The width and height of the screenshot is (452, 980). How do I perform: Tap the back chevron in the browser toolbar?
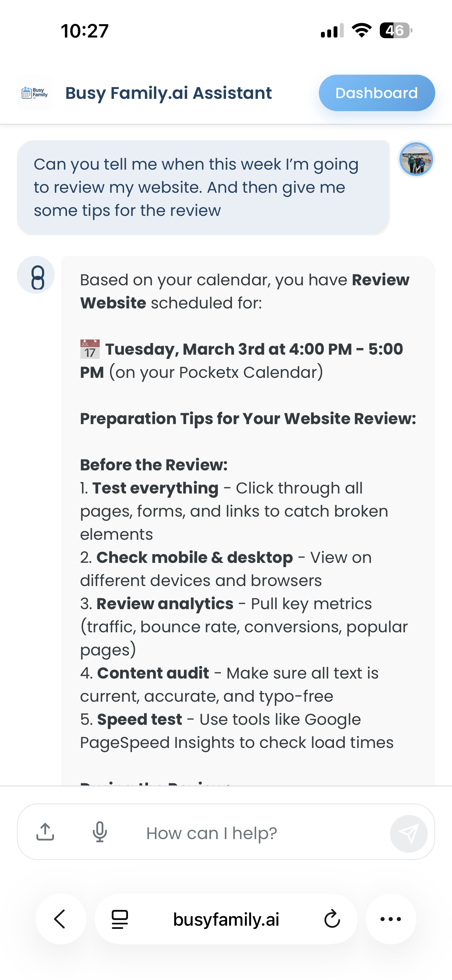(60, 919)
